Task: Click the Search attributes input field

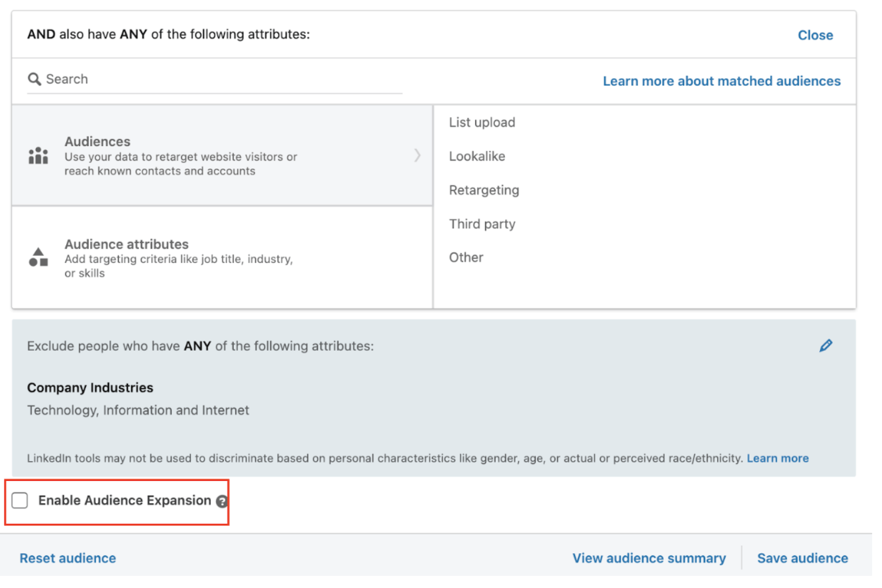Action: coord(220,79)
